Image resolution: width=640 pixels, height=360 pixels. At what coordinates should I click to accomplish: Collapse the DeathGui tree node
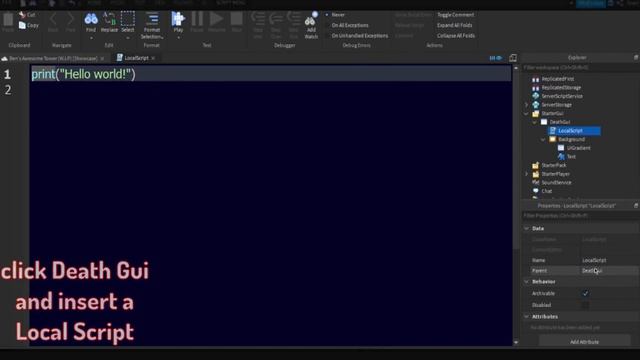coord(535,122)
